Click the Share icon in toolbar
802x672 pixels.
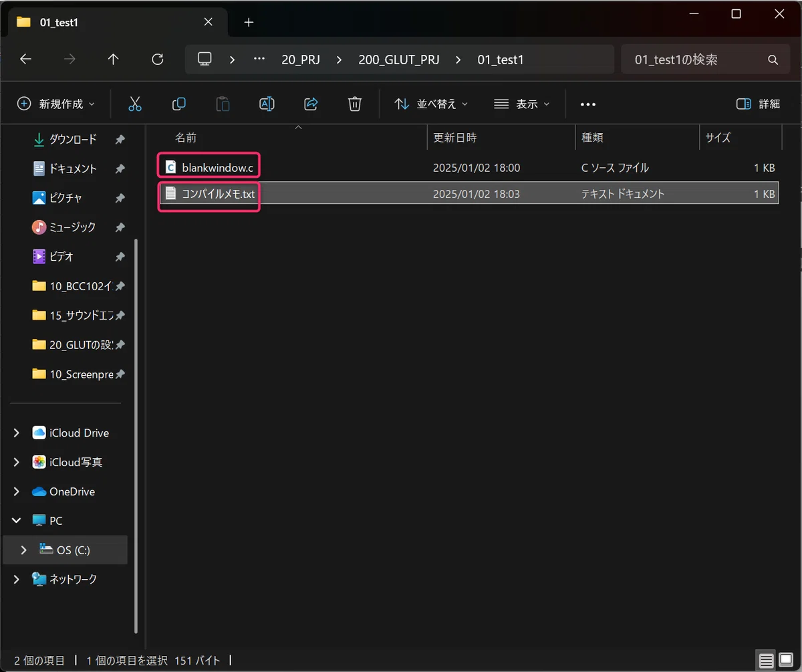click(311, 104)
